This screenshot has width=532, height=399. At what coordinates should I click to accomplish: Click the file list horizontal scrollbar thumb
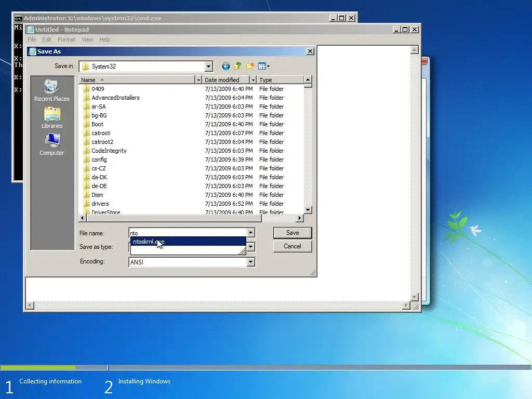tap(174, 218)
